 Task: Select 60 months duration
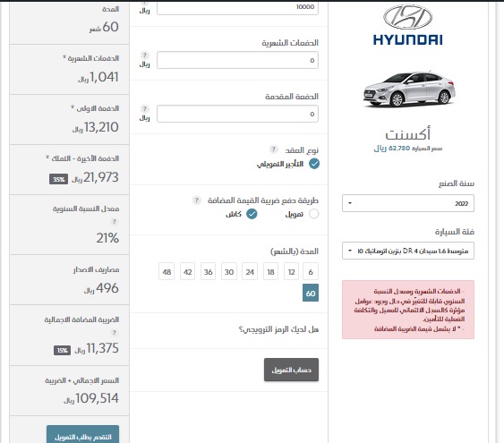311,293
